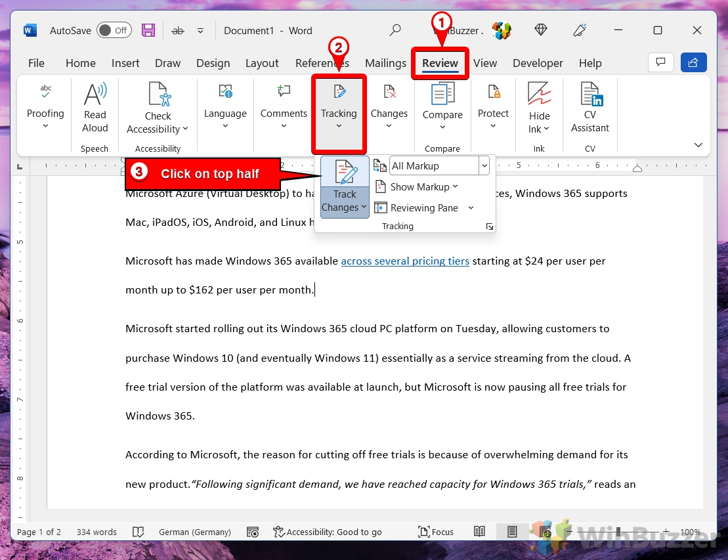Image resolution: width=728 pixels, height=560 pixels.
Task: Run Check Accessibility
Action: point(158,109)
